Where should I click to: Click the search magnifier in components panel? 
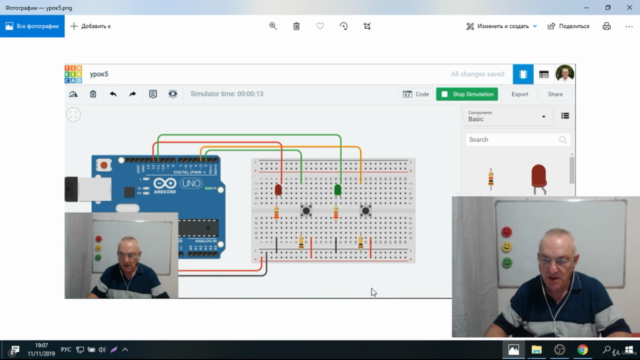click(x=563, y=140)
